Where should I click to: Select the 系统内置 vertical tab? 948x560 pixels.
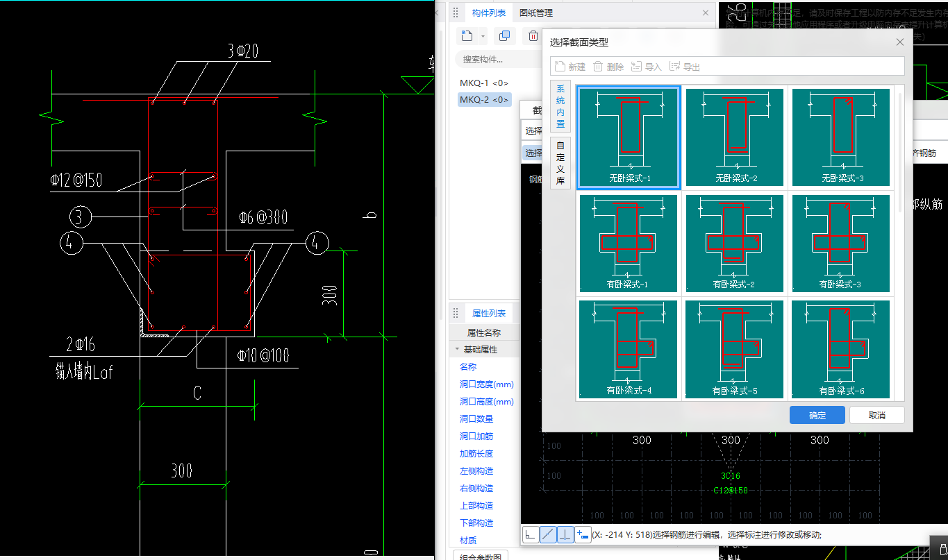point(560,106)
